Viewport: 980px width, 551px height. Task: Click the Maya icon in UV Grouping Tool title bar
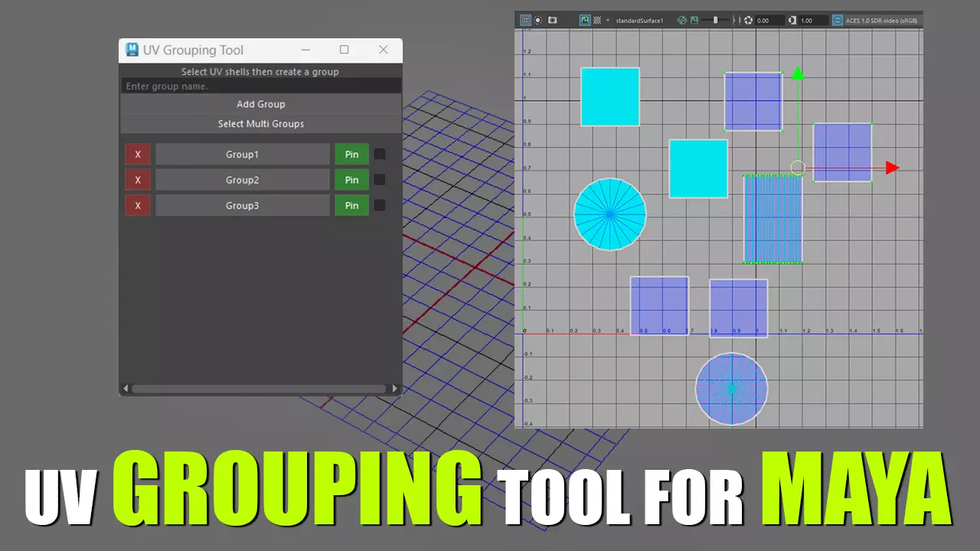(x=132, y=50)
